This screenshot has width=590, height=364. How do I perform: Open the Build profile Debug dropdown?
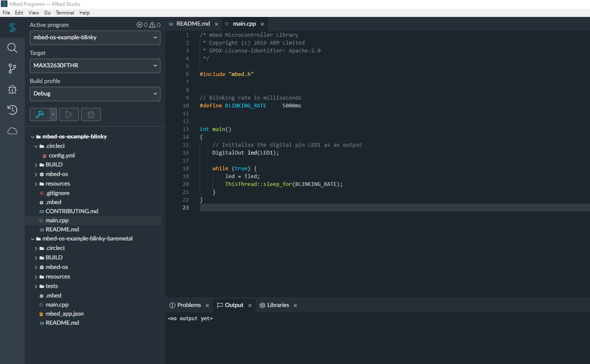click(x=95, y=94)
